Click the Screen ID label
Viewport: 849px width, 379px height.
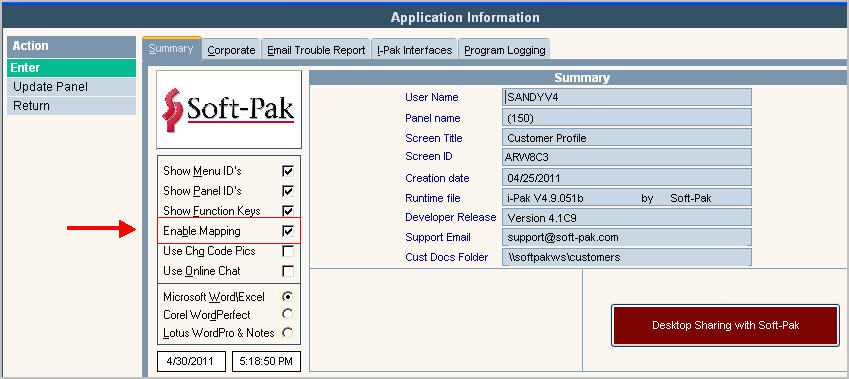point(429,156)
